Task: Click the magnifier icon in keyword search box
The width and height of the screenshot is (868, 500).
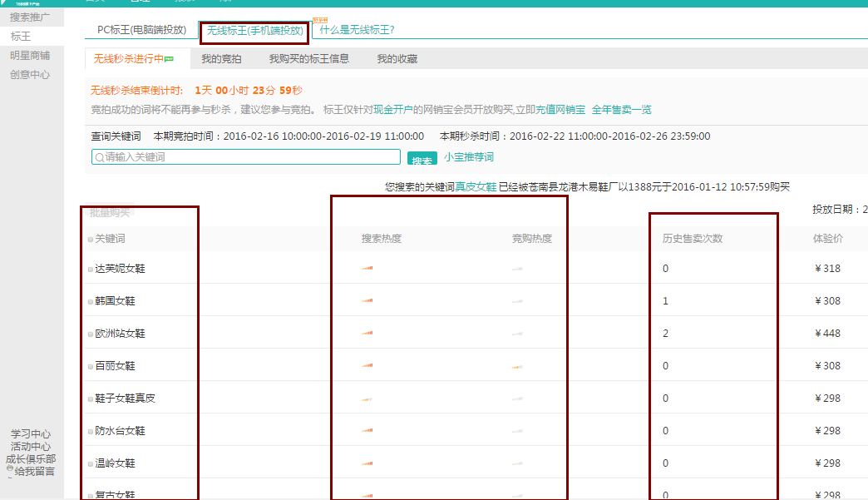Action: (99, 157)
